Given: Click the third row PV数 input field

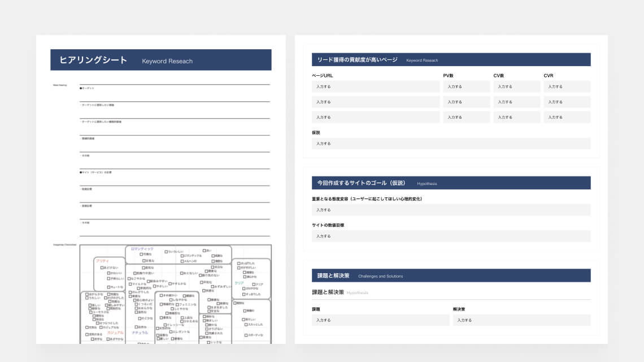Looking at the screenshot, I should [467, 117].
